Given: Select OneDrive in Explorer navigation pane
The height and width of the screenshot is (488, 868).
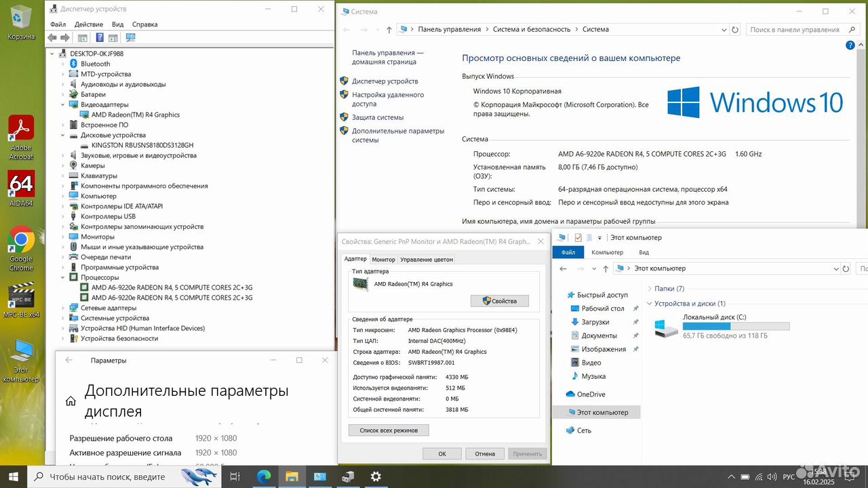Looking at the screenshot, I should (x=591, y=394).
